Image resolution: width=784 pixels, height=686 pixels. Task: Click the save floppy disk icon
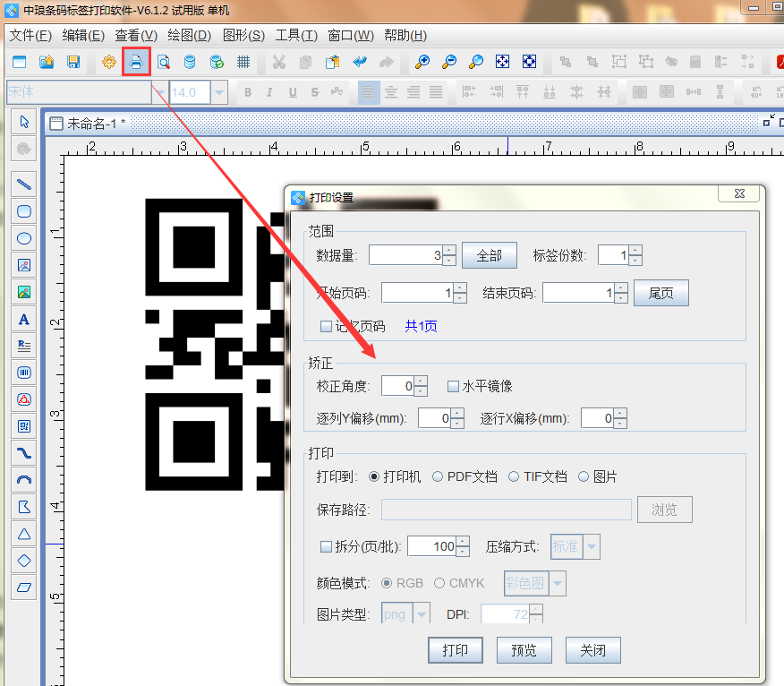[x=73, y=62]
